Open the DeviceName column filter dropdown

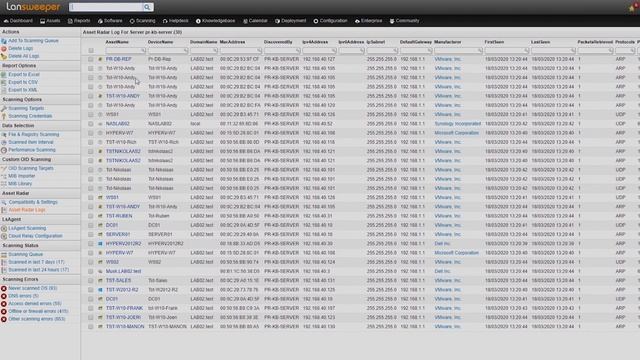pos(185,51)
